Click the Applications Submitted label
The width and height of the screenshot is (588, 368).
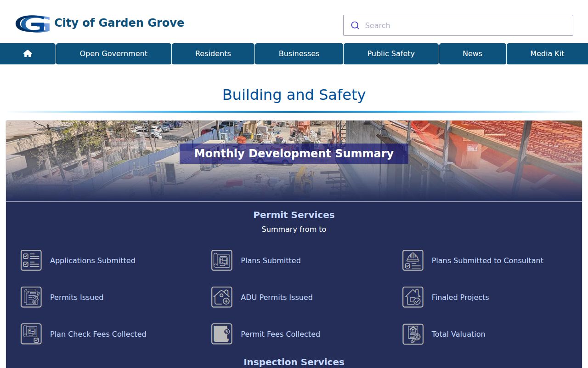pos(93,260)
